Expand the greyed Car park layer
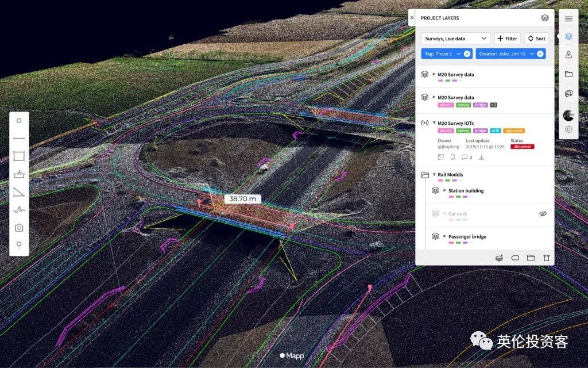The image size is (588, 368). tap(445, 213)
